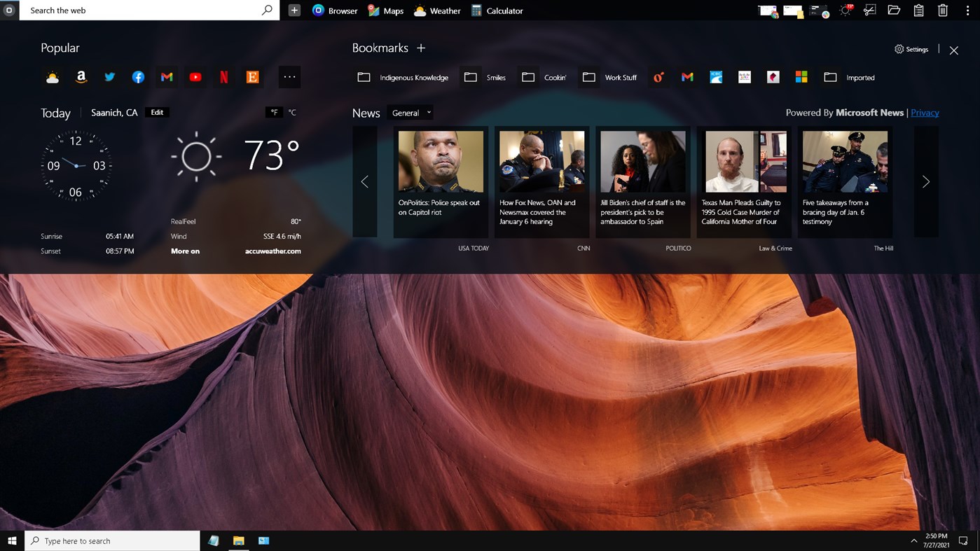
Task: Open the Microsoft logo bookmark
Action: [x=801, y=77]
